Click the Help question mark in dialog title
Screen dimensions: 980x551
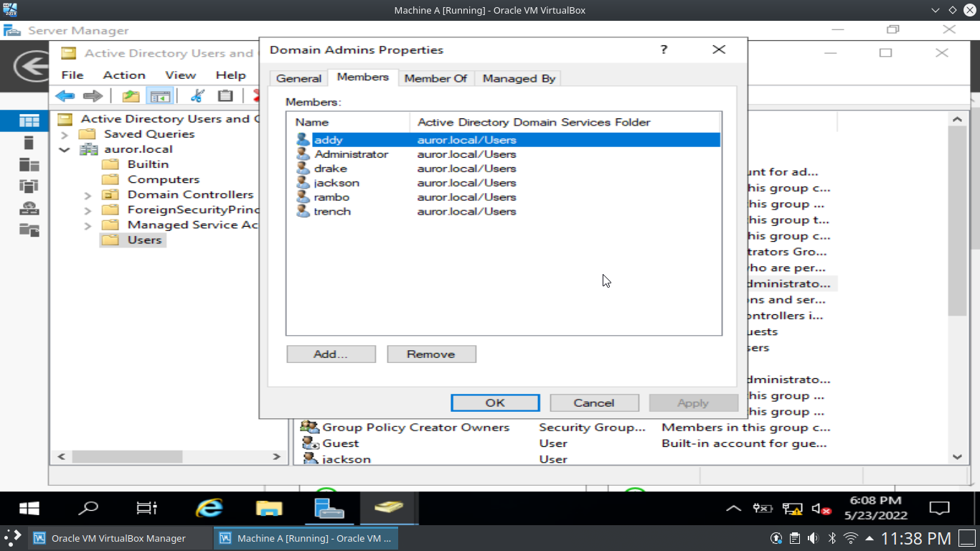pos(664,50)
